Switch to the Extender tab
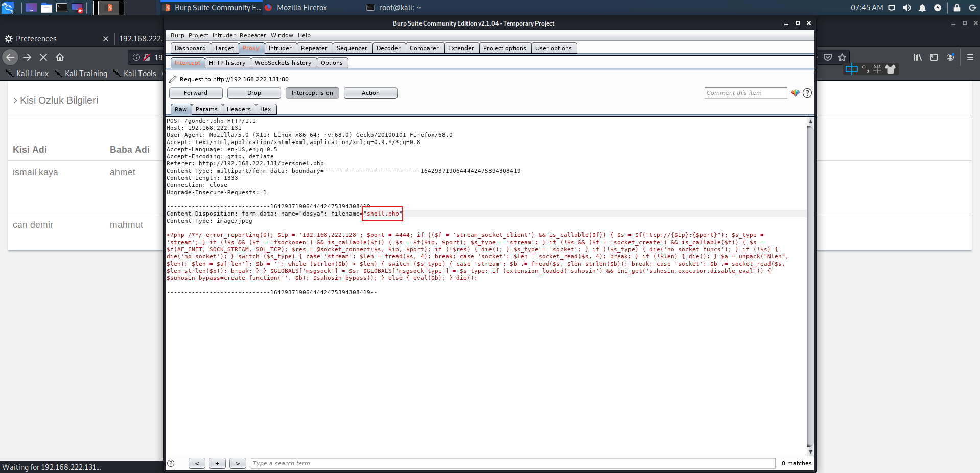The image size is (980, 473). (461, 48)
